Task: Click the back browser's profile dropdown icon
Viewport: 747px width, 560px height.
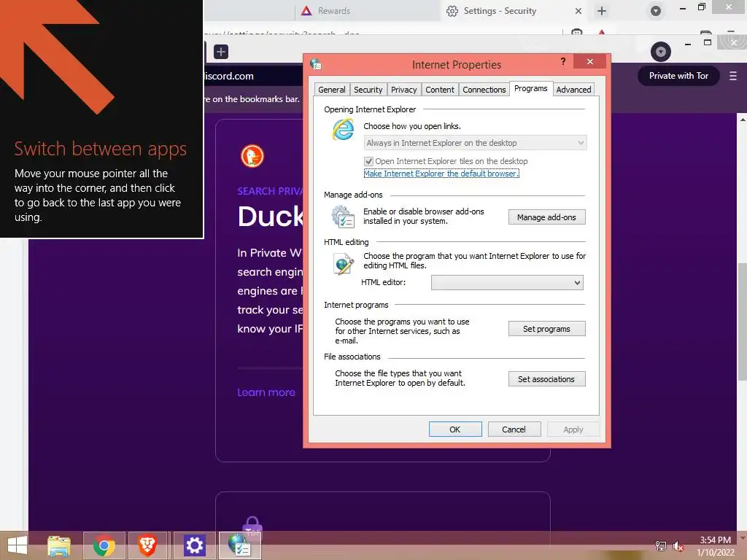Action: point(656,10)
